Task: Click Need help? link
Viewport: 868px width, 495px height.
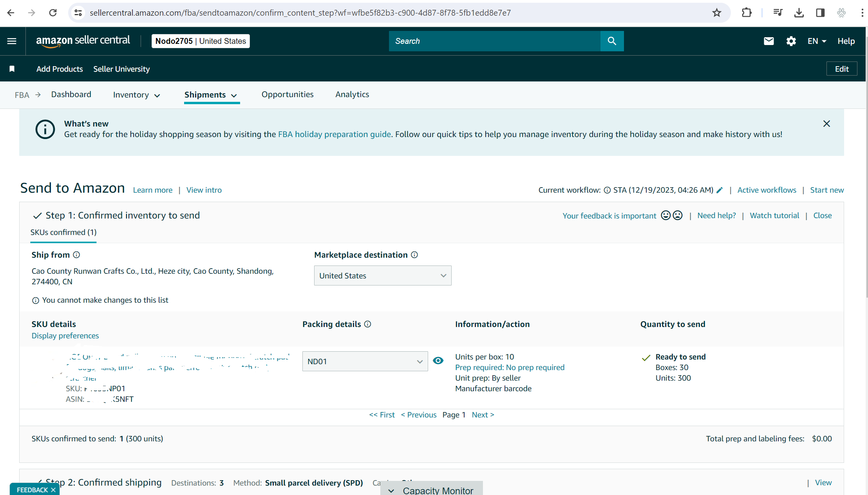Action: (x=717, y=215)
